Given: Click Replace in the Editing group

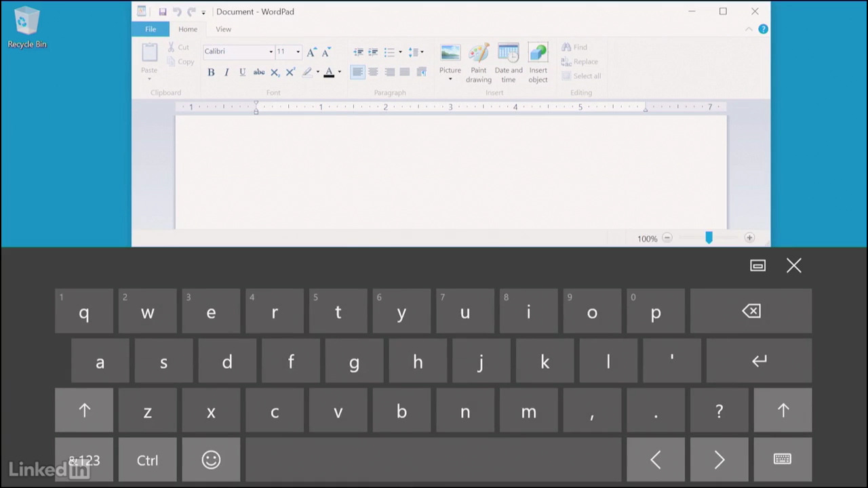Looking at the screenshot, I should [580, 62].
